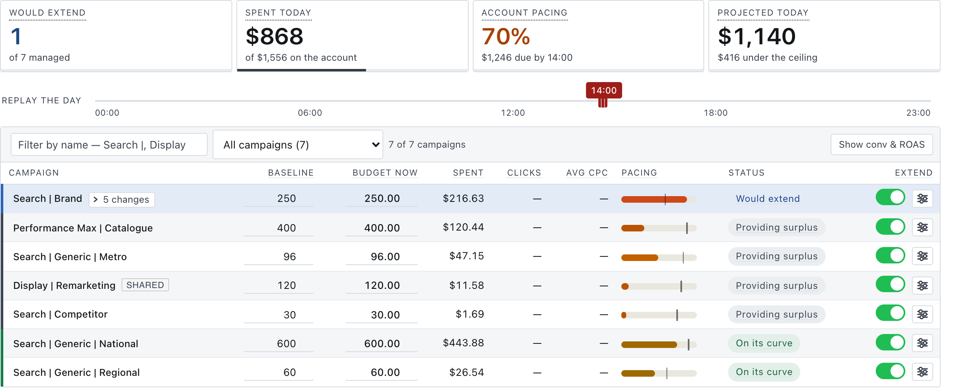Disable extend for Search | Generic | Metro
Screen dimensions: 980x389
(890, 255)
